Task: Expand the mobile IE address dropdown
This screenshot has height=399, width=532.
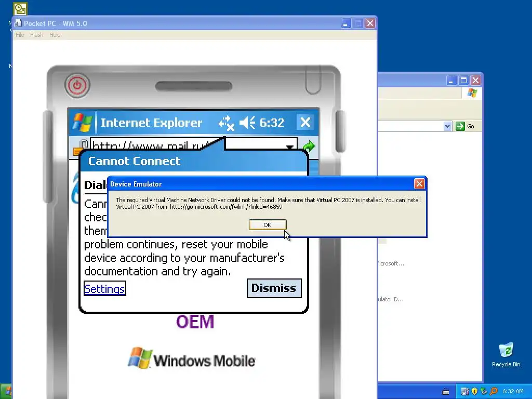Action: tap(290, 146)
